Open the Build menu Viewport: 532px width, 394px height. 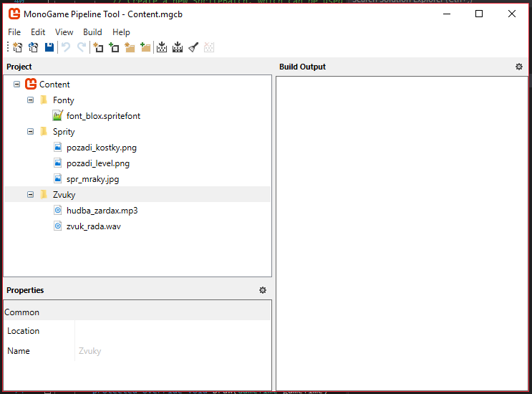click(92, 32)
